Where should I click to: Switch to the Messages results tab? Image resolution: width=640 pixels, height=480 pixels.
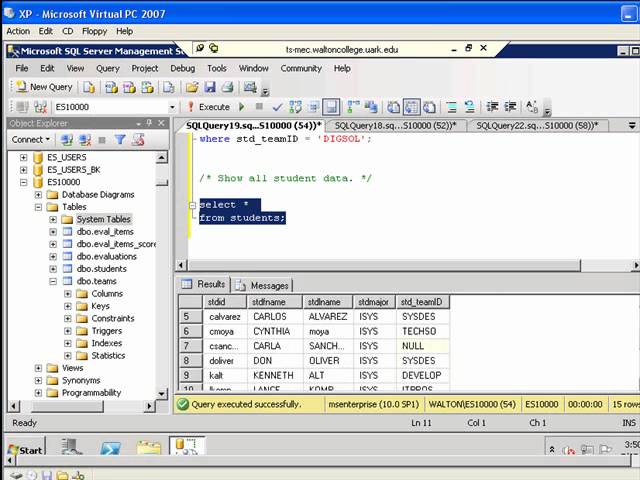click(264, 286)
